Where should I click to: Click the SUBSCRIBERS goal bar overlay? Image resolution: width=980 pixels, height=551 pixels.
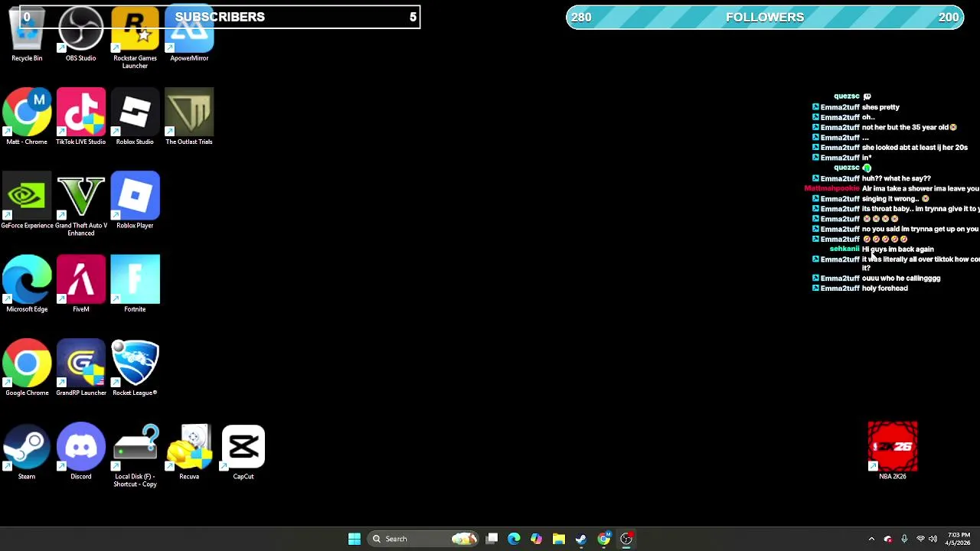(x=220, y=17)
